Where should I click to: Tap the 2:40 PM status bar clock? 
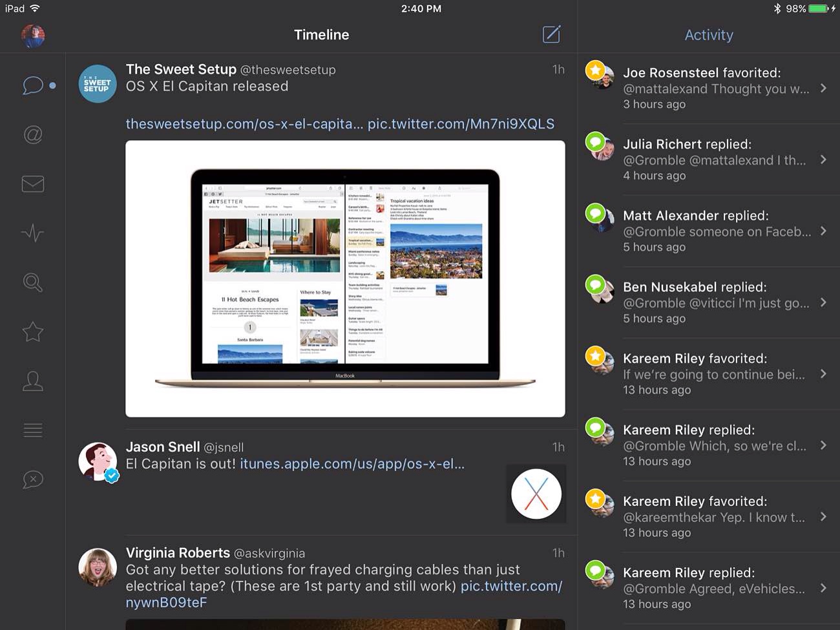tap(421, 8)
